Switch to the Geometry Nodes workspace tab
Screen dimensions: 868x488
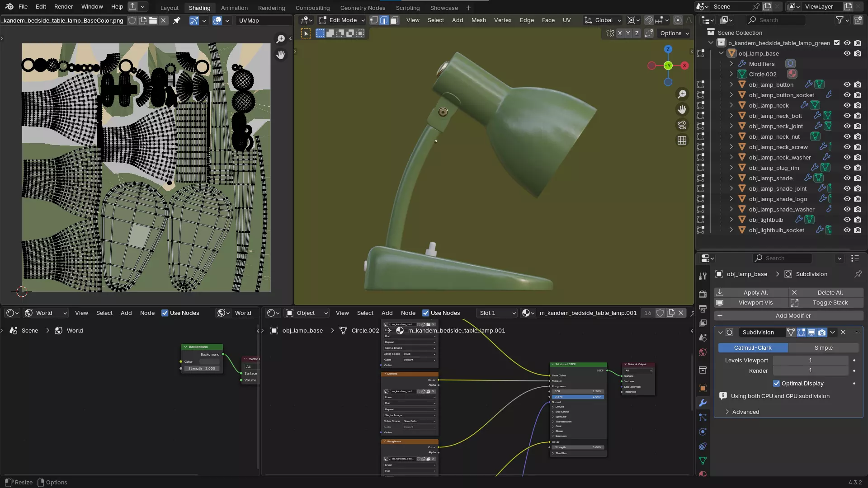pyautogui.click(x=363, y=8)
